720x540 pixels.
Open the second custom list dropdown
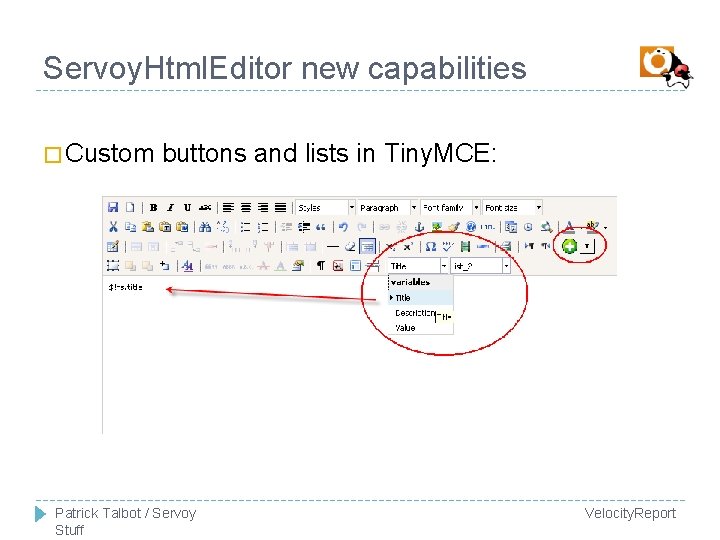tap(480, 266)
